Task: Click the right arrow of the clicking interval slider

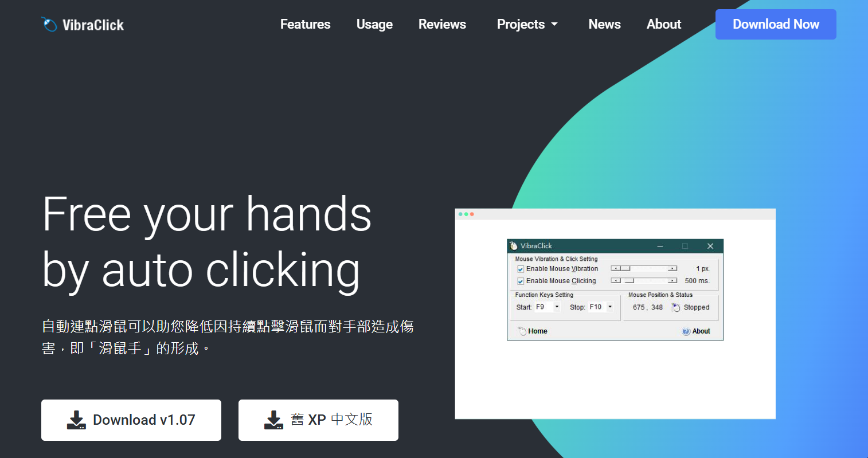Action: tap(672, 281)
